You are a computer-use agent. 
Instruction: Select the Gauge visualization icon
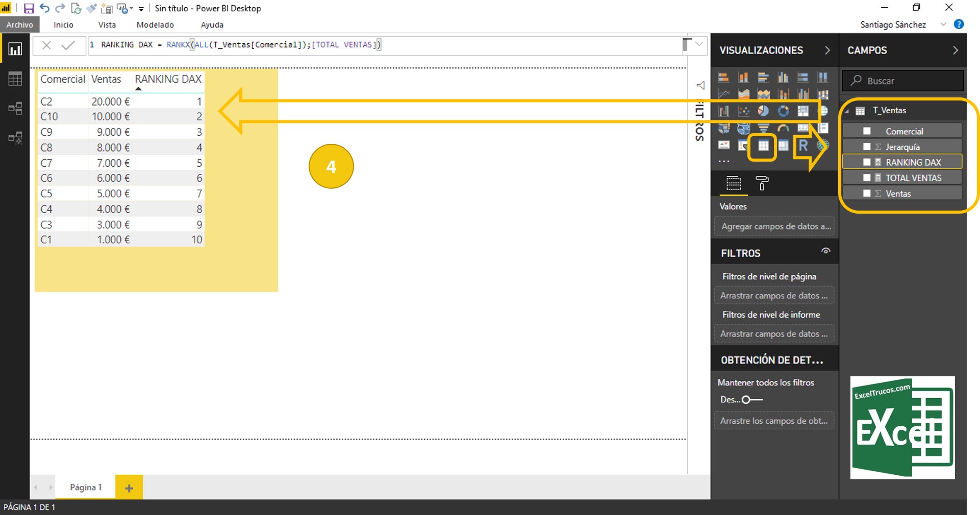point(783,128)
